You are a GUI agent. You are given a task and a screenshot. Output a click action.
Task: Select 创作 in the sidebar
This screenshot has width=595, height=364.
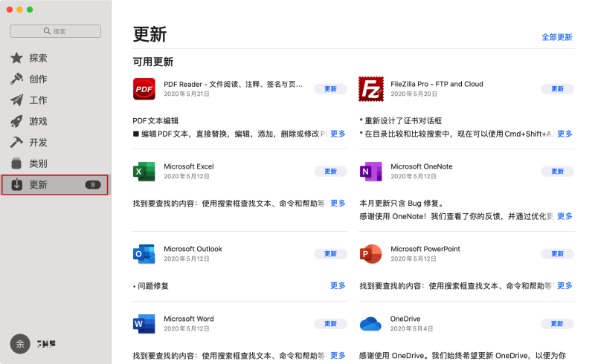click(x=55, y=79)
